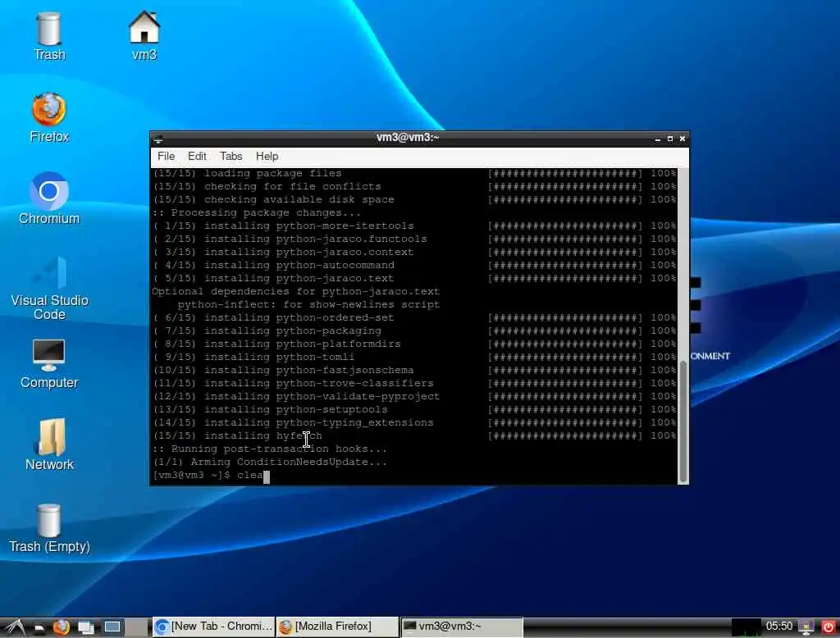
Task: Maximize the terminal window
Action: pos(669,139)
